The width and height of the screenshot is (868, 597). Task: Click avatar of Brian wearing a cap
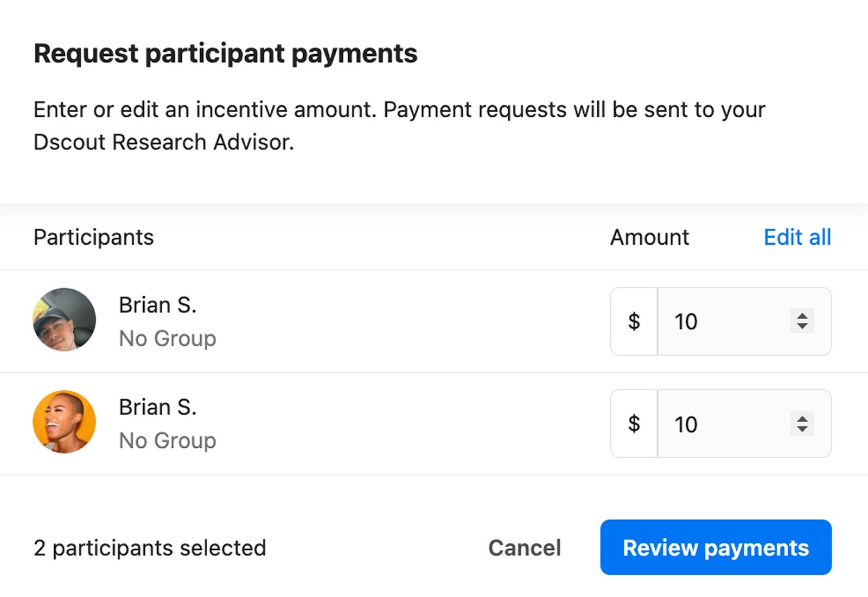(64, 320)
